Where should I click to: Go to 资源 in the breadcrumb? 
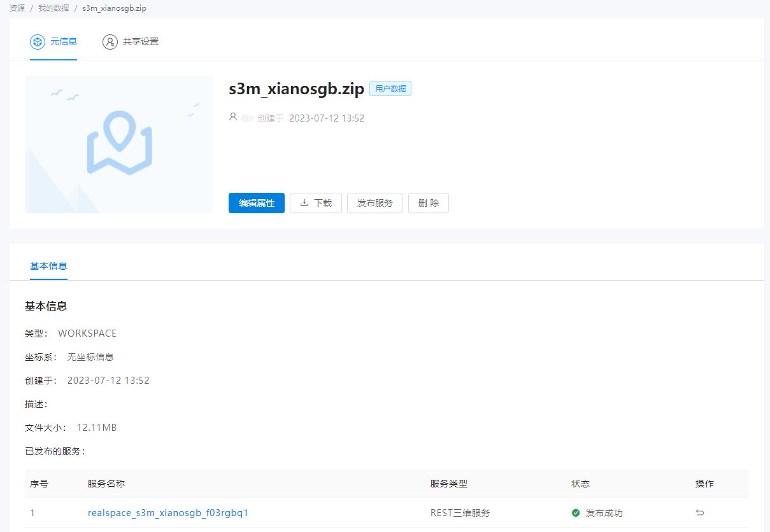pyautogui.click(x=17, y=8)
